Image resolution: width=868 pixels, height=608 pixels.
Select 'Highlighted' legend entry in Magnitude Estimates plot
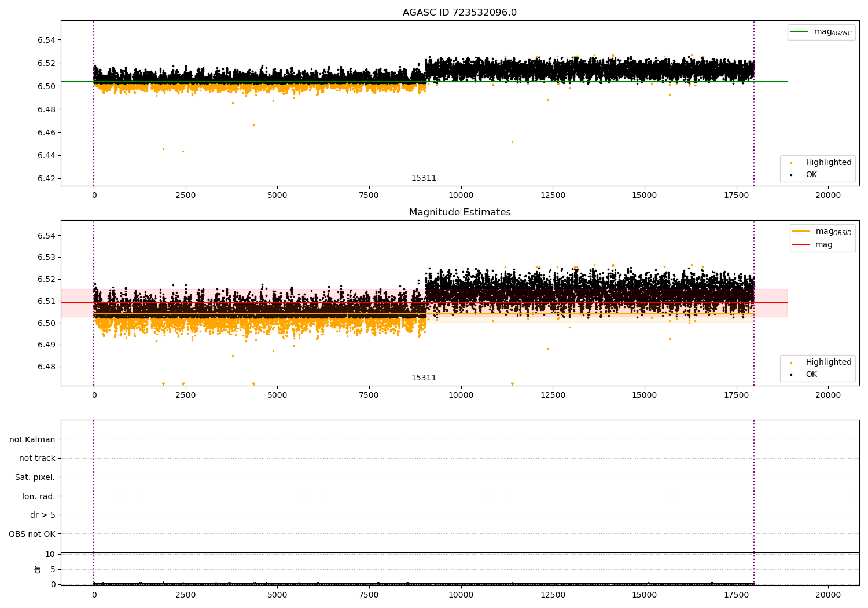(829, 362)
